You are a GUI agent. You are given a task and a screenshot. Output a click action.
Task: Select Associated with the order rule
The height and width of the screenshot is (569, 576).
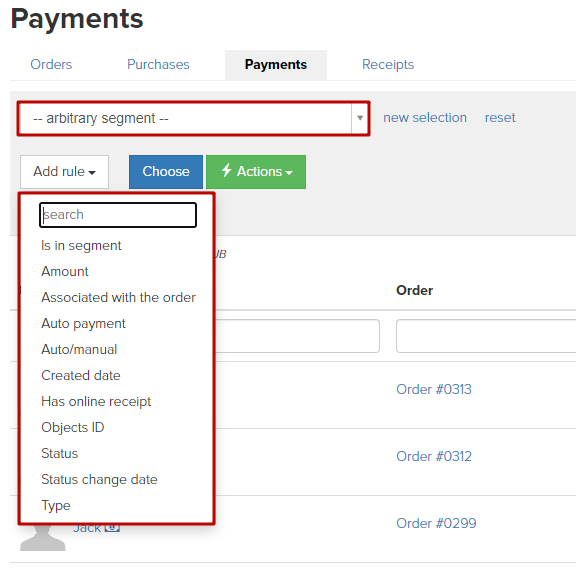[x=118, y=298]
